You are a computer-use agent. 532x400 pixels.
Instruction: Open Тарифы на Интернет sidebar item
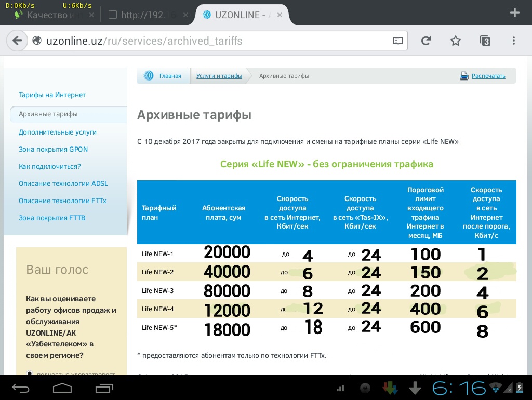52,95
